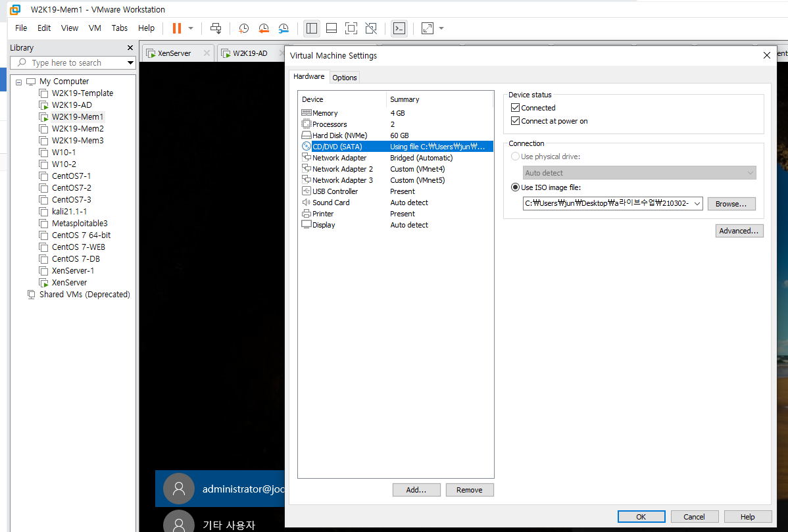Switch to the Options tab in settings

[x=344, y=78]
